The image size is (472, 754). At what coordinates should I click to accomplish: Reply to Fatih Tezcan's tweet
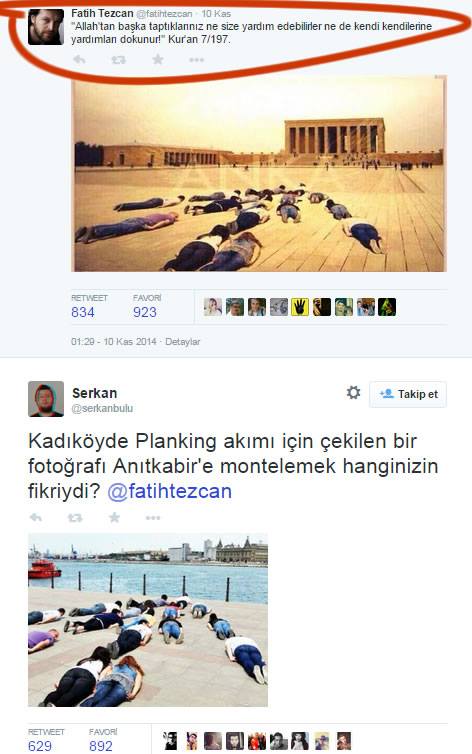coord(79,60)
